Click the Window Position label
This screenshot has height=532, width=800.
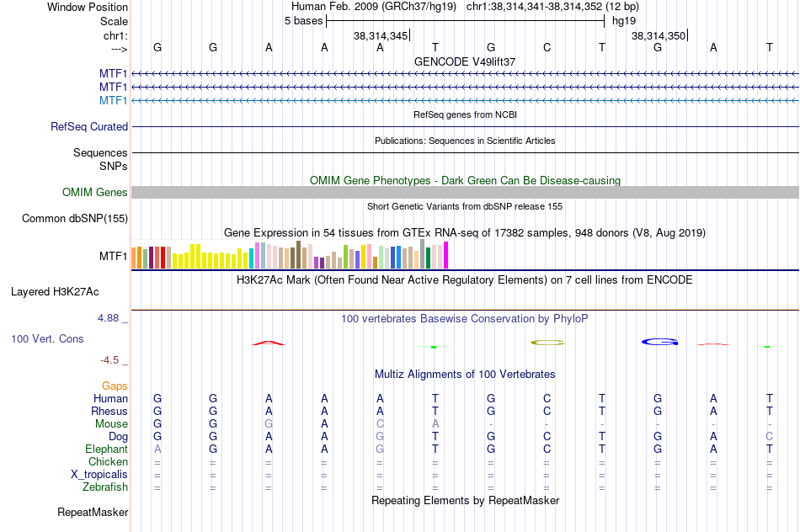(88, 7)
